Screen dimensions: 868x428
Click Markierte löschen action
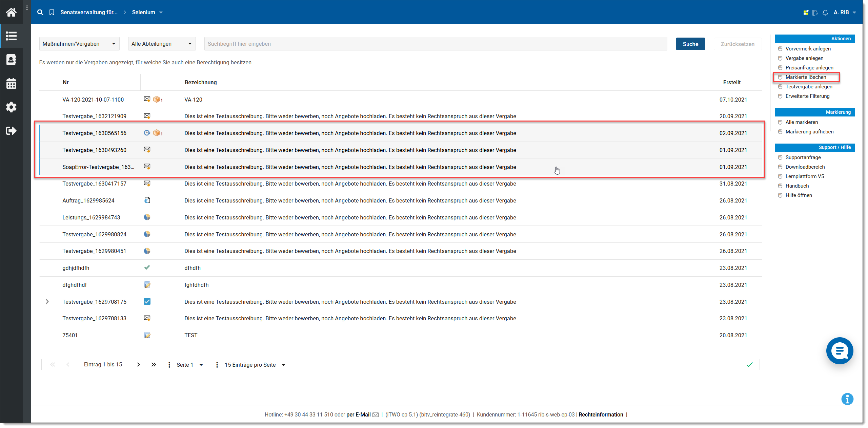[x=805, y=77]
